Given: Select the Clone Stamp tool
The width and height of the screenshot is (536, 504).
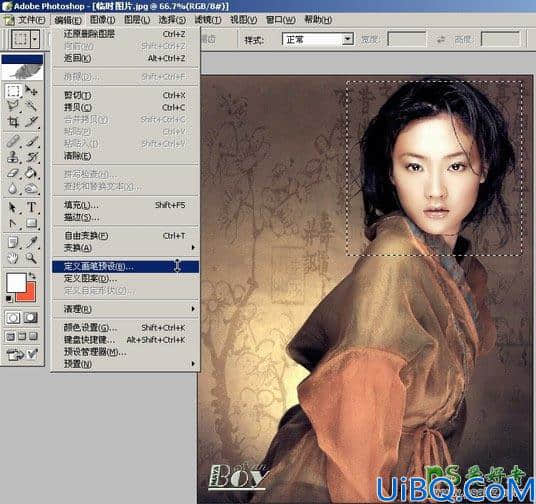Looking at the screenshot, I should (13, 157).
